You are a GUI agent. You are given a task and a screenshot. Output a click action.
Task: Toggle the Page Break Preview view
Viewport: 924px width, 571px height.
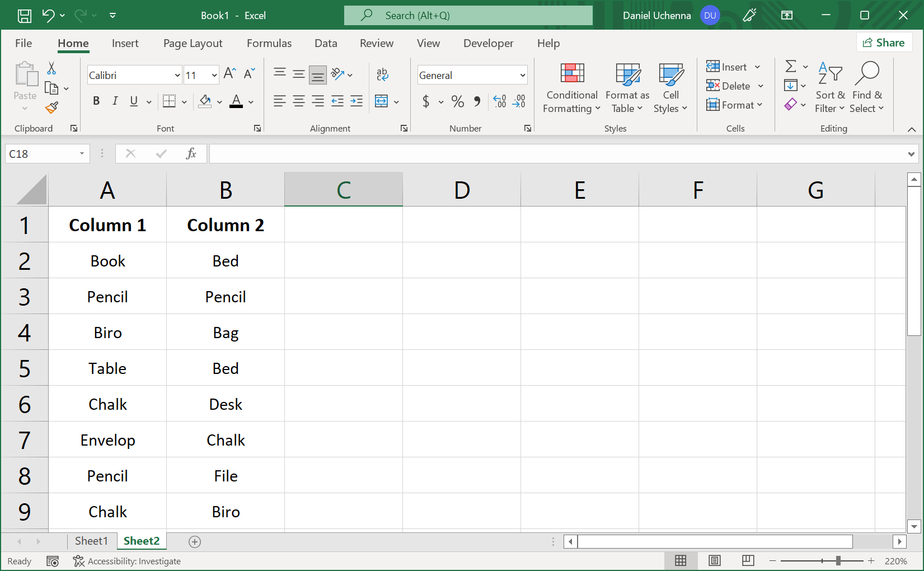[x=748, y=560]
